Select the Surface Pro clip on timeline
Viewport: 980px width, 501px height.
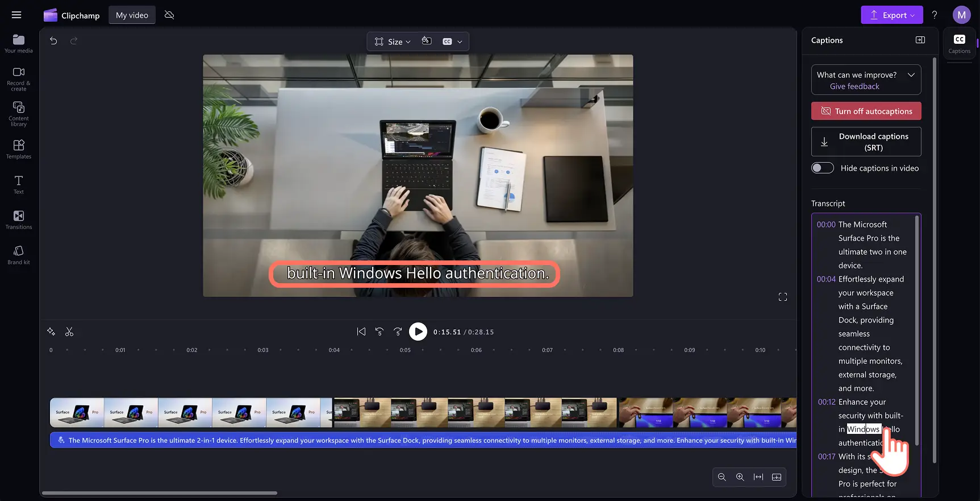pyautogui.click(x=191, y=412)
